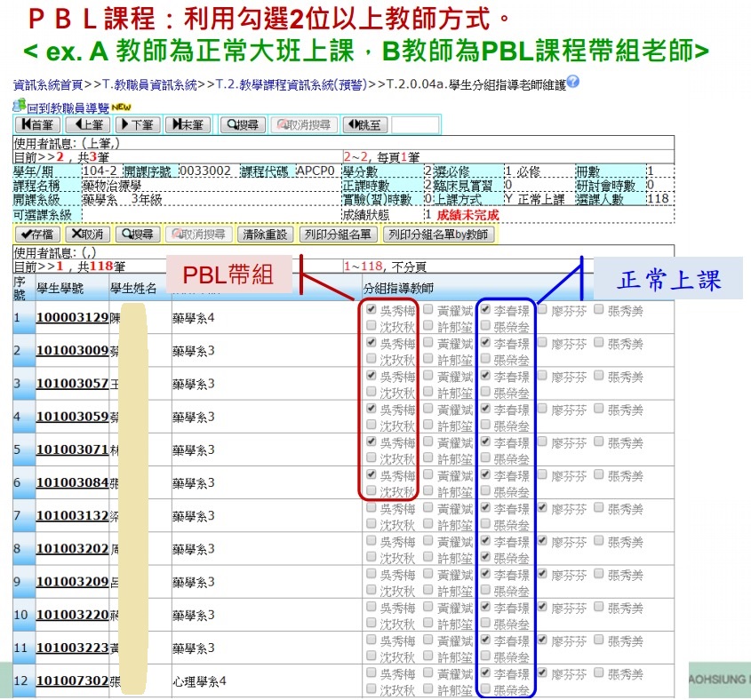The height and width of the screenshot is (700, 751).
Task: Uncheck 張榮叁 for student 101003202
Action: [x=485, y=557]
